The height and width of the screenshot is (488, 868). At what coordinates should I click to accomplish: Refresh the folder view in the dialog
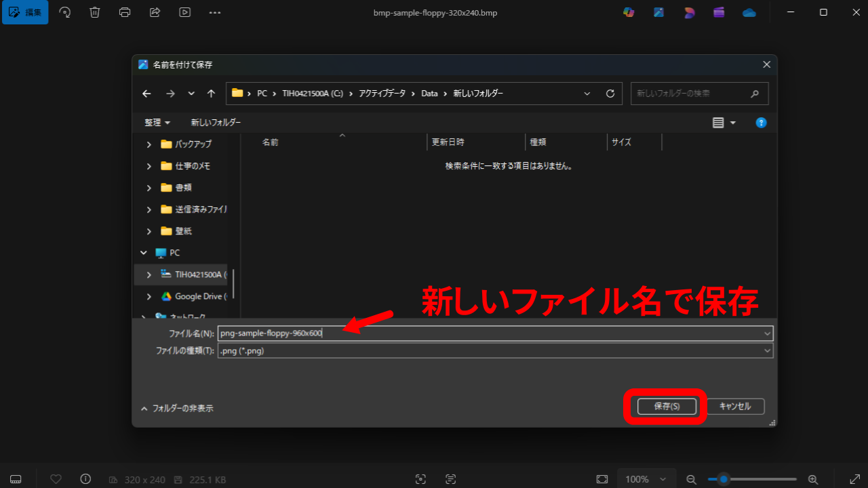[x=610, y=93]
